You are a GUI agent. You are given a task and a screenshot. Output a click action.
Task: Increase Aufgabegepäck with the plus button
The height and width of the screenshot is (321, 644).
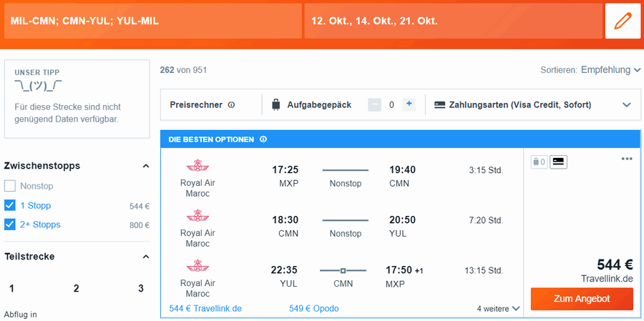409,104
